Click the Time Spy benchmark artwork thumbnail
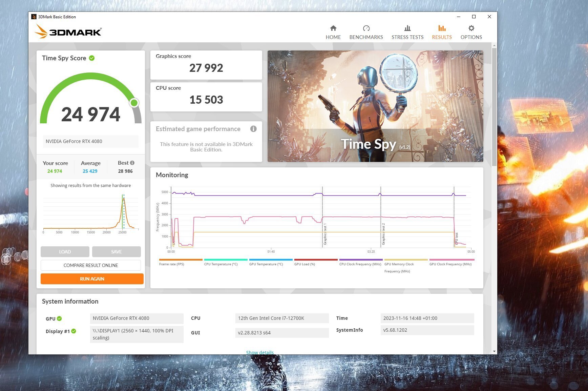The height and width of the screenshot is (391, 588). coord(375,106)
